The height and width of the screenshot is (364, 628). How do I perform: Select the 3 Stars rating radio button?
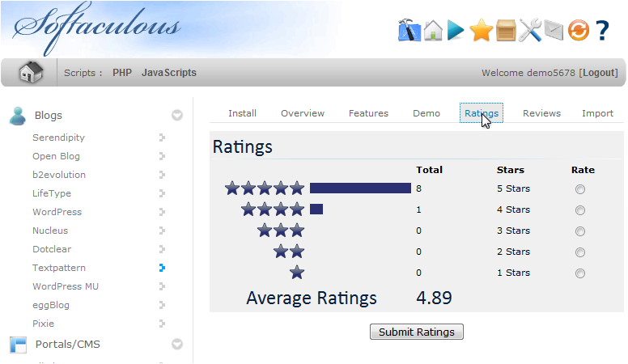(x=580, y=231)
